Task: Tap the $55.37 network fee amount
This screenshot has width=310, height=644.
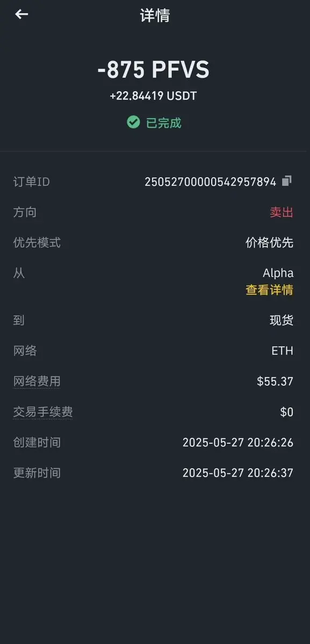Action: pos(275,382)
